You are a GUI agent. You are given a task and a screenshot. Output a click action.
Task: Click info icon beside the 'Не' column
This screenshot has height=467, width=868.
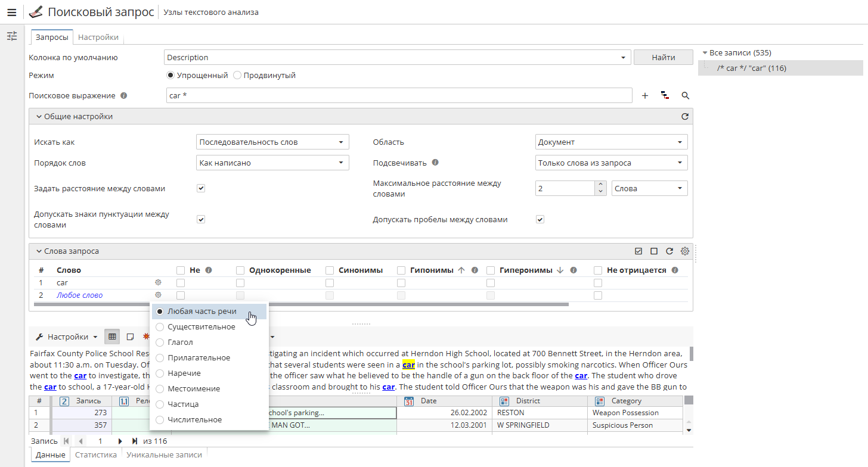pos(209,270)
